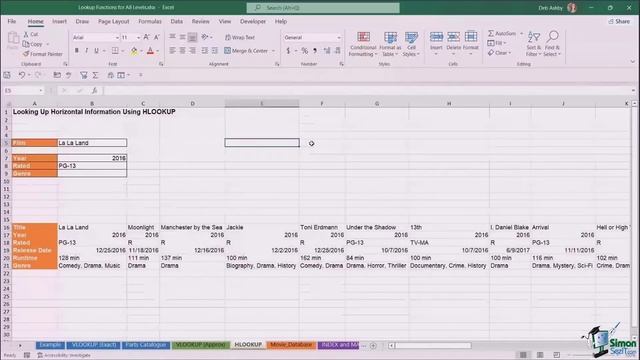Set Top Align vertical alignment

[x=173, y=37]
